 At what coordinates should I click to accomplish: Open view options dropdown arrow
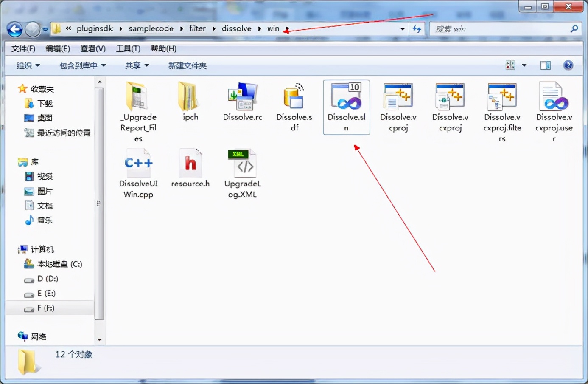coord(524,65)
